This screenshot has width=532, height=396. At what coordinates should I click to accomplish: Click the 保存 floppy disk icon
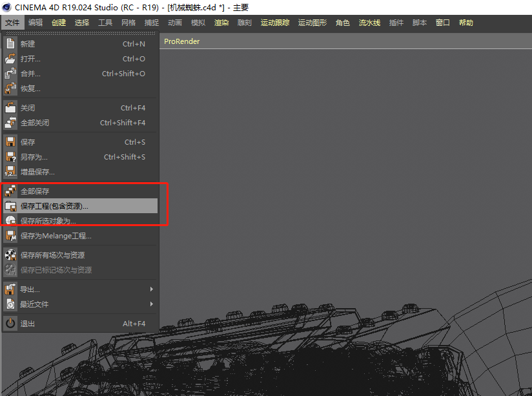[x=10, y=142]
